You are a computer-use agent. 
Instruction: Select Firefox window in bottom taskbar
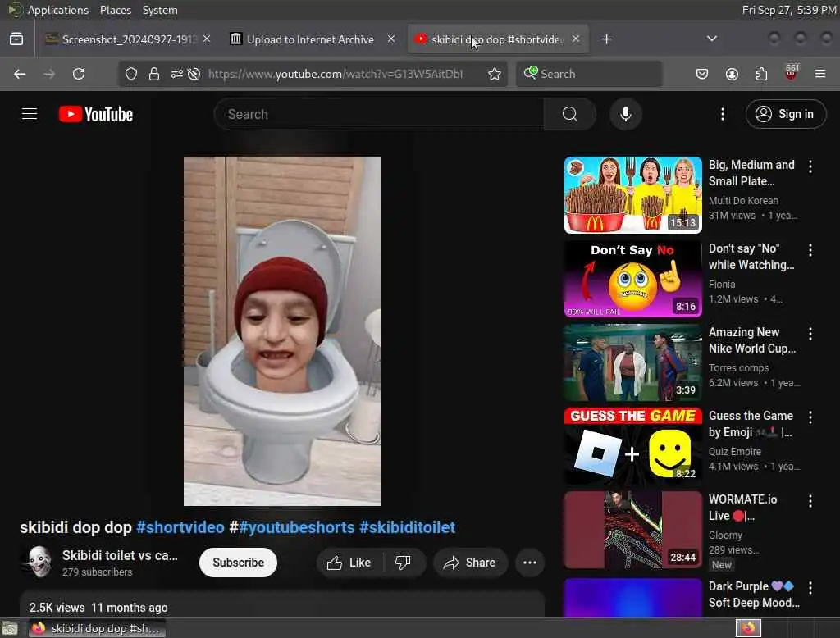97,628
